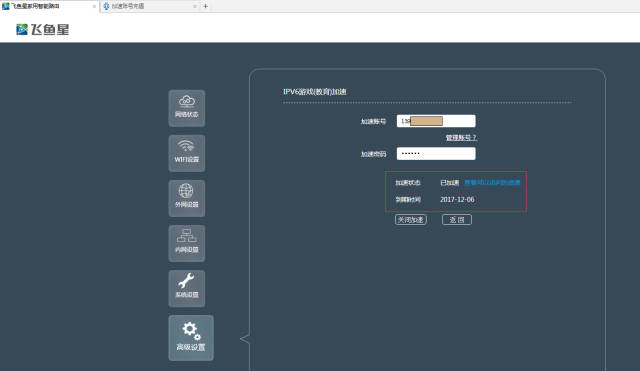Close the 加速账号充值 tab

[195, 6]
